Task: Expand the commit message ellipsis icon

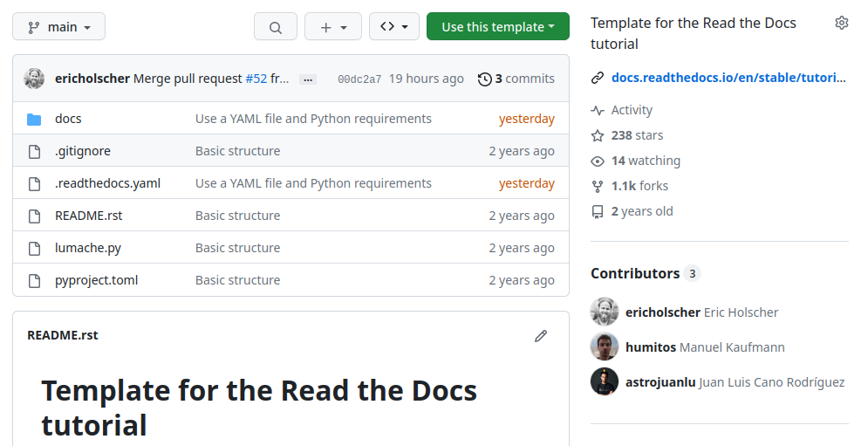Action: coord(308,79)
